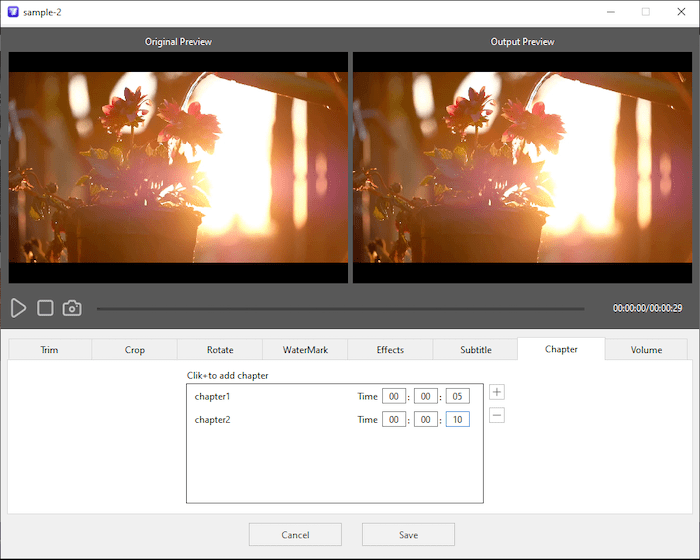
Task: Open the Crop tab
Action: [135, 350]
